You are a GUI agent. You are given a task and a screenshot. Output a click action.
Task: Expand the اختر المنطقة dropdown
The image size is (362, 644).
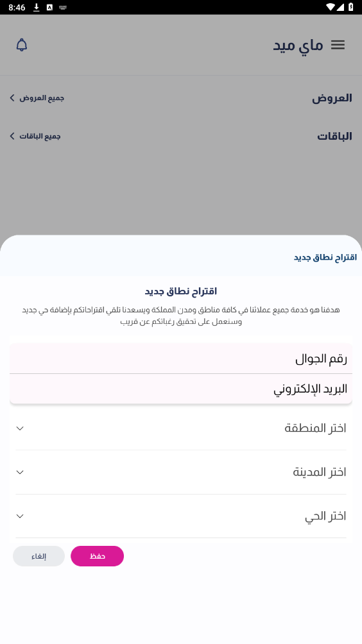click(x=181, y=428)
